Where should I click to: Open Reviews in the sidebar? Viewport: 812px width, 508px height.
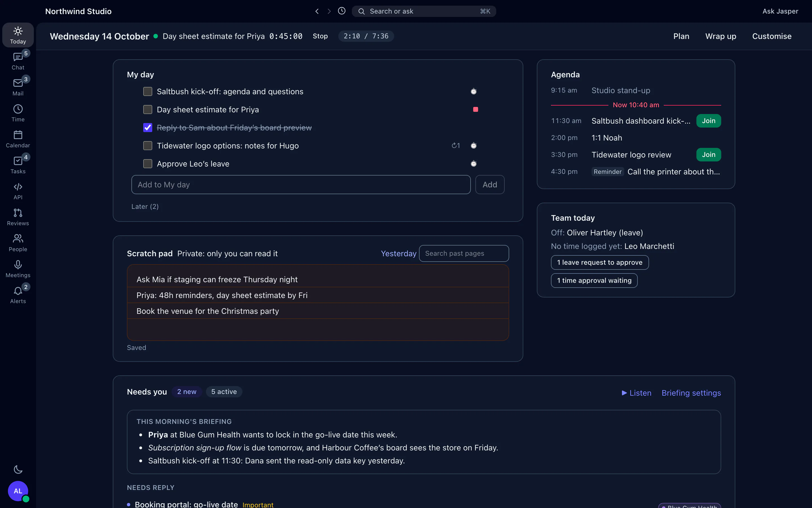18,217
